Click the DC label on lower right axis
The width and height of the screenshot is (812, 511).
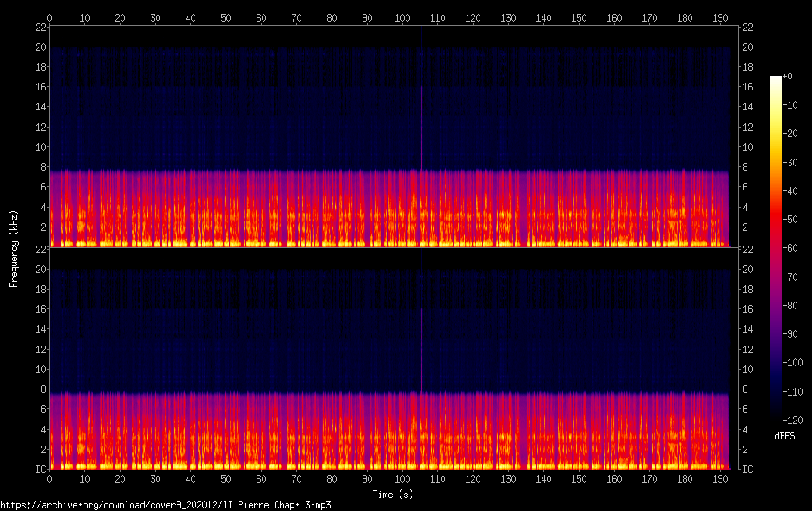pos(747,470)
